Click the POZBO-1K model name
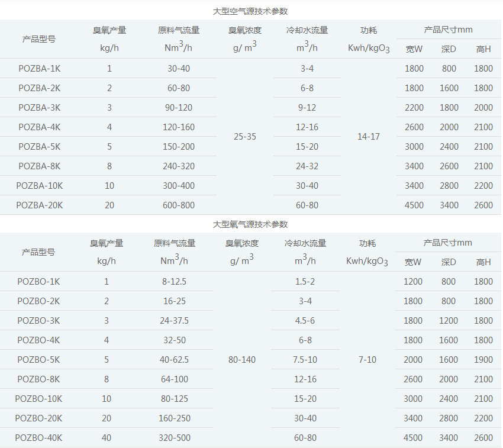Screen dimensions: 503x448 [38, 282]
